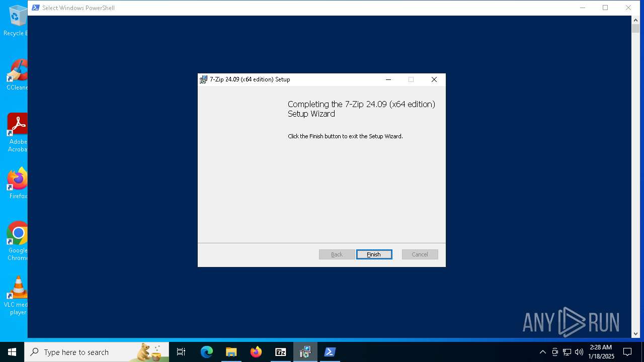This screenshot has width=644, height=362.
Task: Close the 7-Zip Setup dialog
Action: 434,79
